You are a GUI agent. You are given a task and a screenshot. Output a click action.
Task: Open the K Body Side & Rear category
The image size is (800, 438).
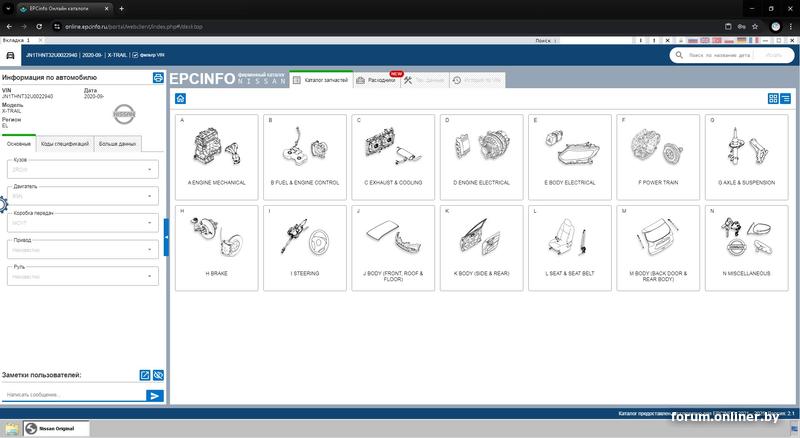(x=482, y=248)
